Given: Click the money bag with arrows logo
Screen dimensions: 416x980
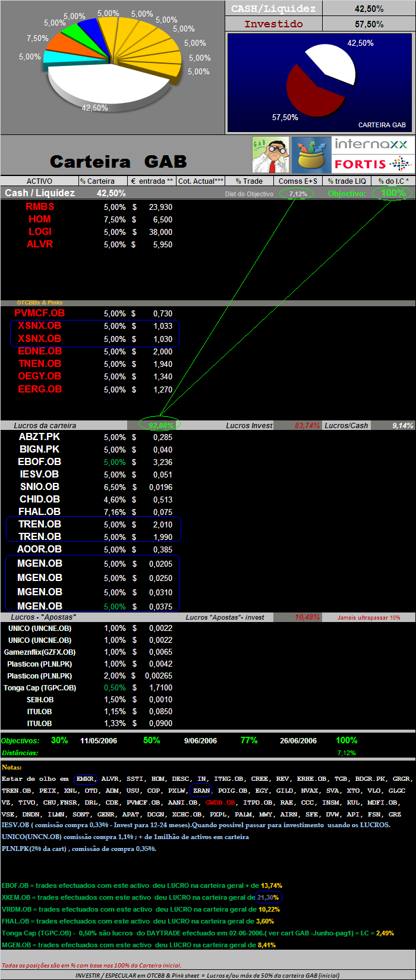Looking at the screenshot, I should pyautogui.click(x=311, y=155).
